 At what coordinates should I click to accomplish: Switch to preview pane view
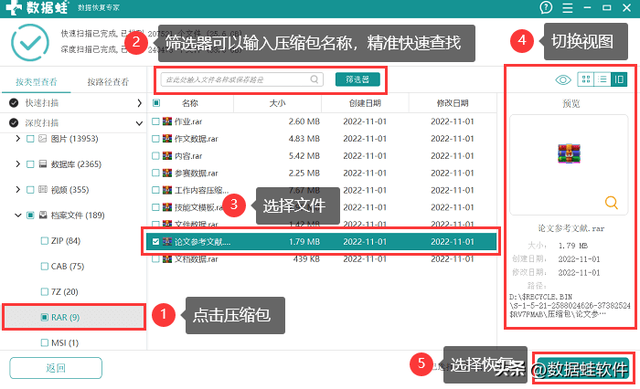[619, 79]
